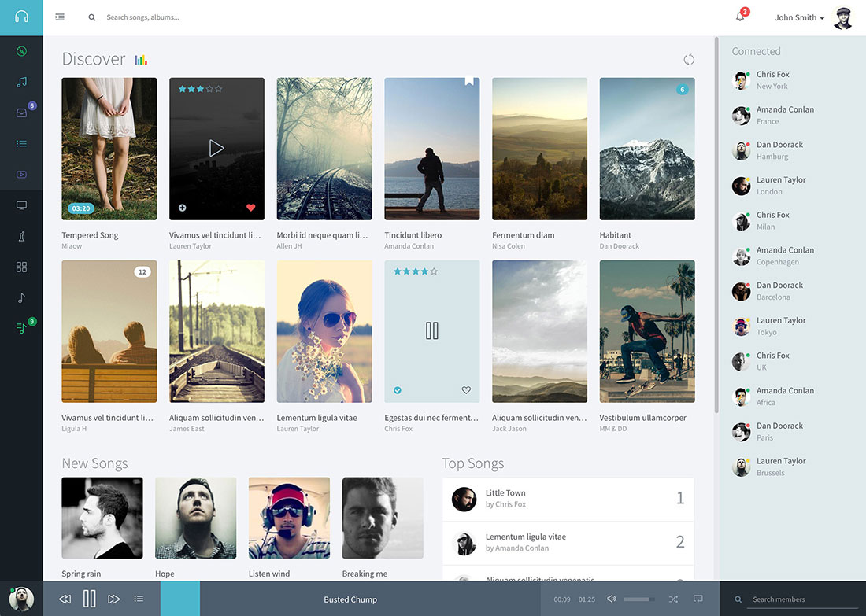Open the John.Smith account dropdown

point(798,17)
